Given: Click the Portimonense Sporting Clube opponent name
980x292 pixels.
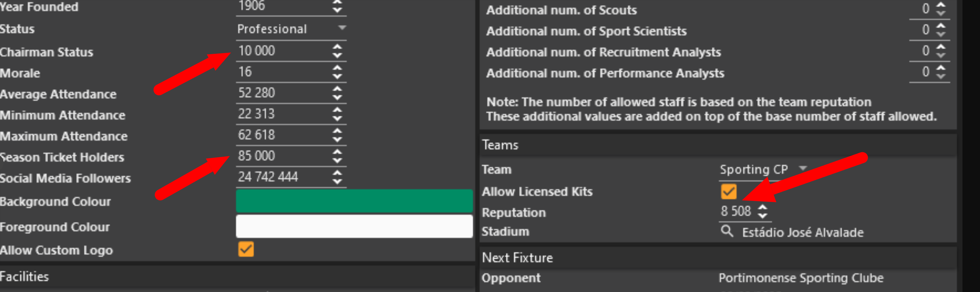Looking at the screenshot, I should point(801,278).
